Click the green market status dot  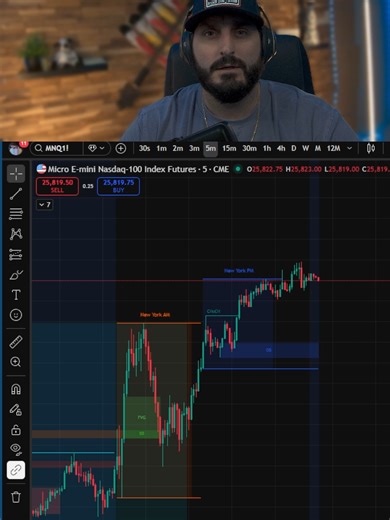pyautogui.click(x=238, y=169)
